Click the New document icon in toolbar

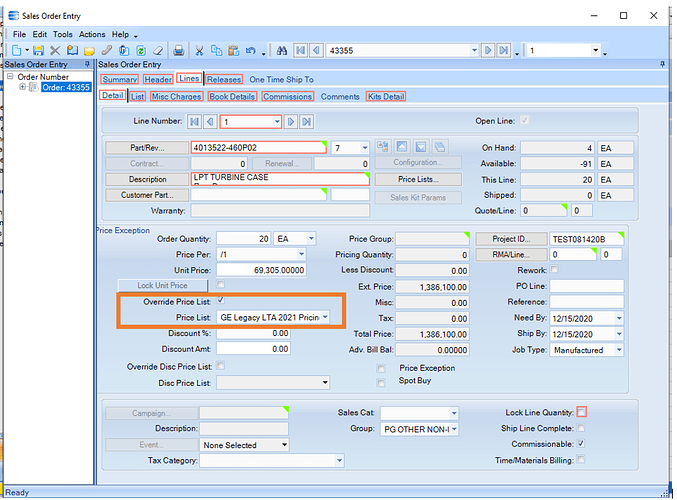pos(16,51)
